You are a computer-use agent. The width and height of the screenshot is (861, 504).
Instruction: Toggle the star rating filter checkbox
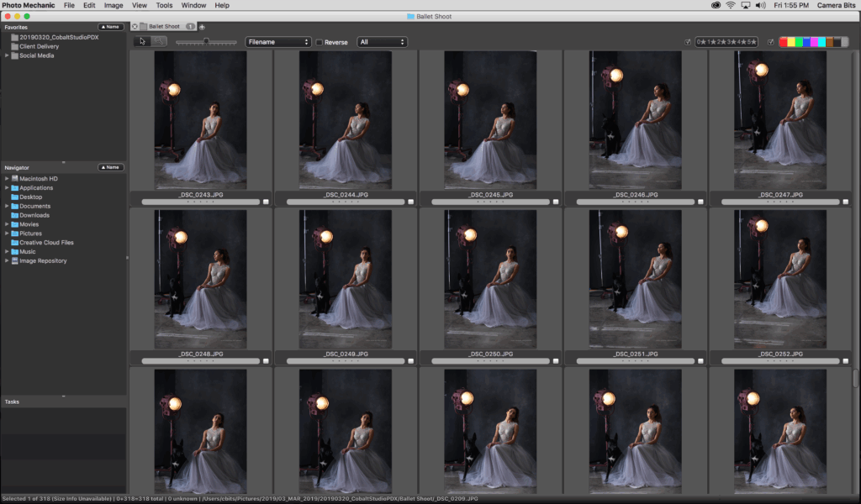(x=688, y=42)
